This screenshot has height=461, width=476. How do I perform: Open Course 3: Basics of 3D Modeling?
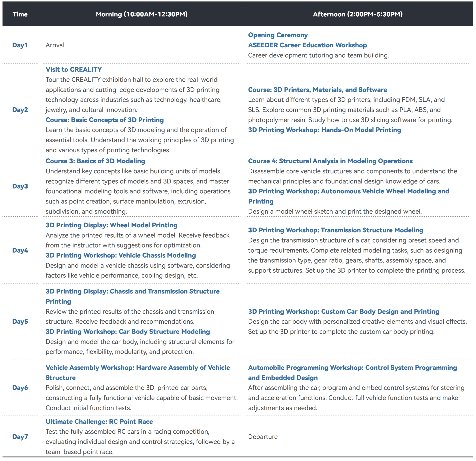(x=95, y=161)
